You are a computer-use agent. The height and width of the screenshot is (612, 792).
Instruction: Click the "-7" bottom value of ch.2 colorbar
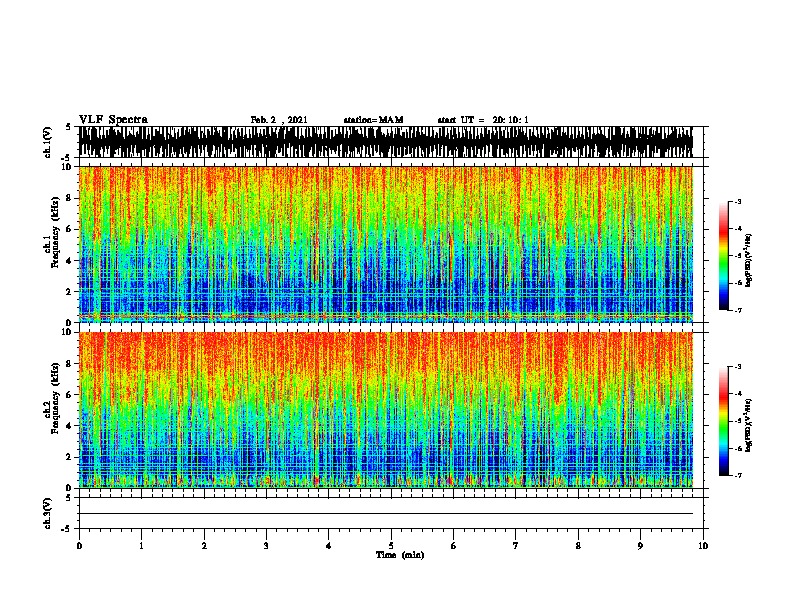tap(738, 476)
